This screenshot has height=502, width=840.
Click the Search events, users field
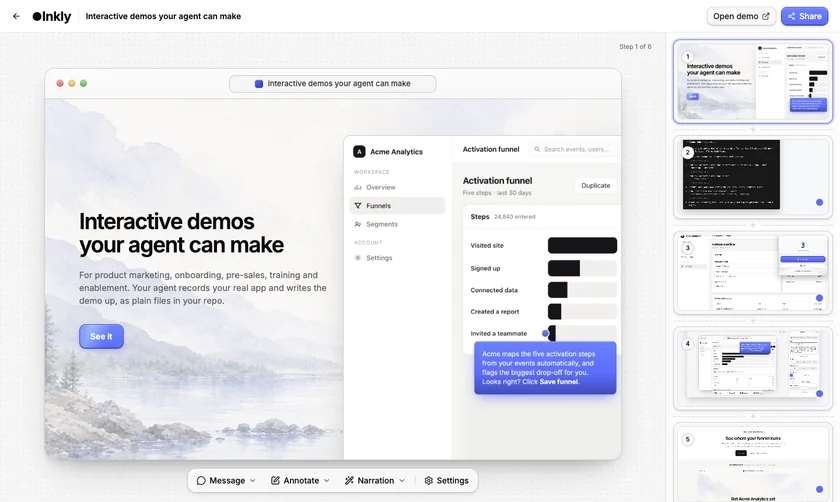pos(574,149)
